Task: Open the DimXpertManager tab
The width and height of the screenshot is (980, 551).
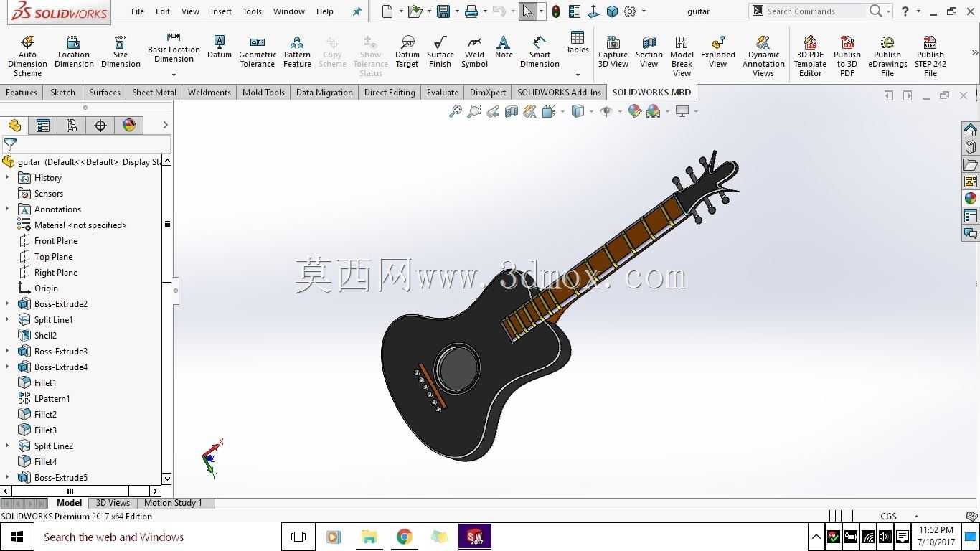Action: point(100,126)
